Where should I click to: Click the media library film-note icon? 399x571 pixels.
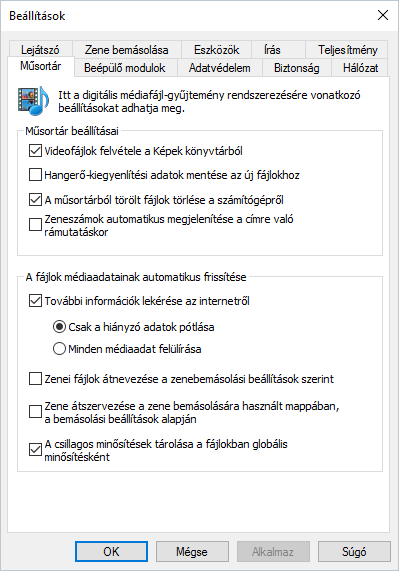click(33, 101)
